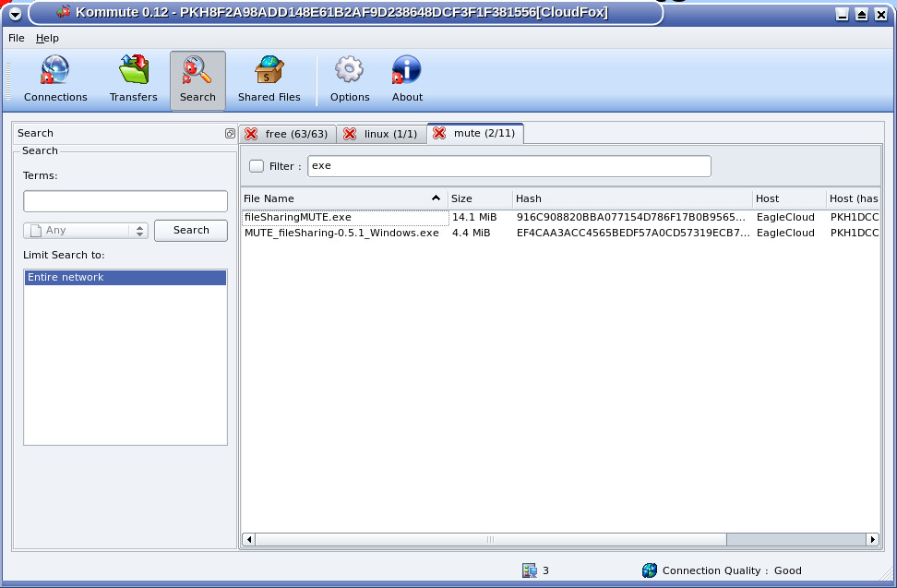
Task: Select the Search toolbar button
Action: tap(197, 80)
